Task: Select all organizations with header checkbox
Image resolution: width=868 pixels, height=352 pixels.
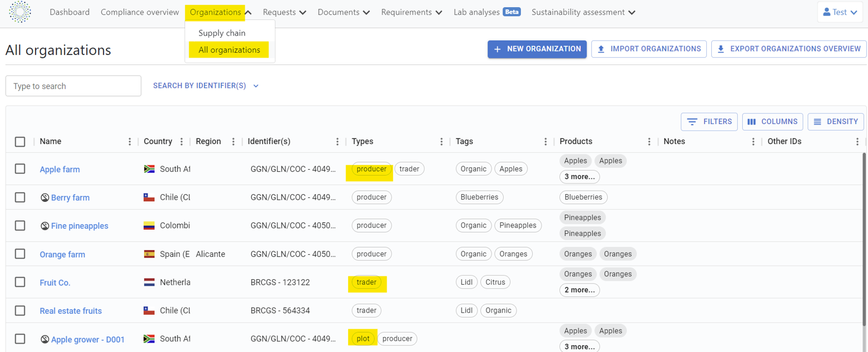Action: (x=20, y=142)
